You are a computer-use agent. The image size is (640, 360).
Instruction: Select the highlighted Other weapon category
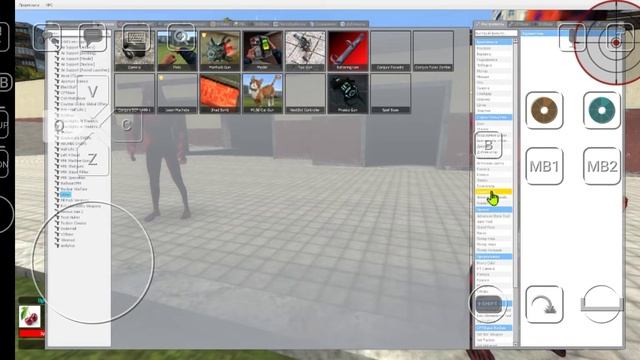(66, 195)
